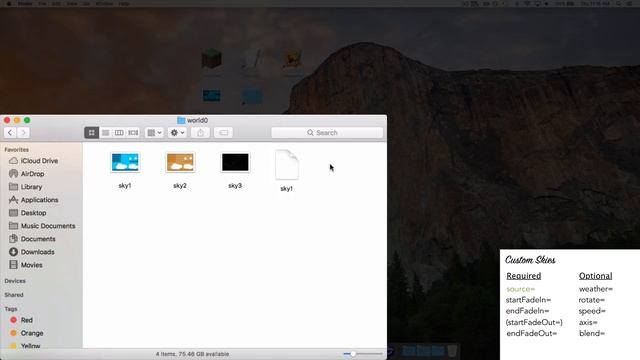Click the "source=" text in Custom Skies
This screenshot has height=360, width=640.
coord(520,289)
